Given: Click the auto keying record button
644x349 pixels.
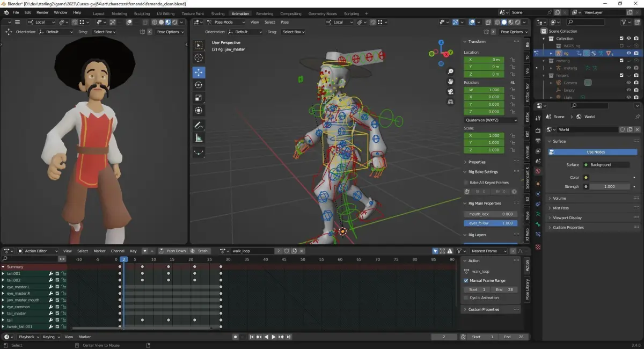Looking at the screenshot, I should pyautogui.click(x=235, y=337).
